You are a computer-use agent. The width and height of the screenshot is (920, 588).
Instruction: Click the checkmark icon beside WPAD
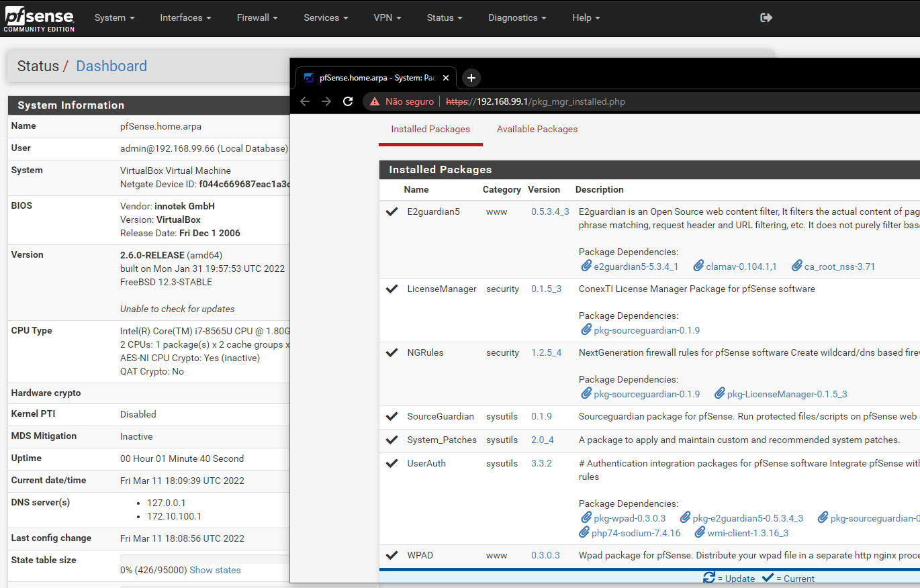click(392, 555)
